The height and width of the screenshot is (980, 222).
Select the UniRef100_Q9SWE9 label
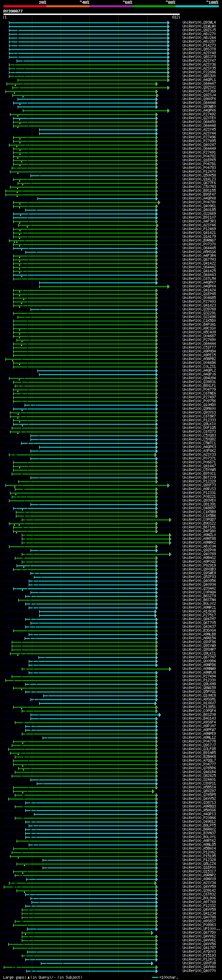[199, 573]
